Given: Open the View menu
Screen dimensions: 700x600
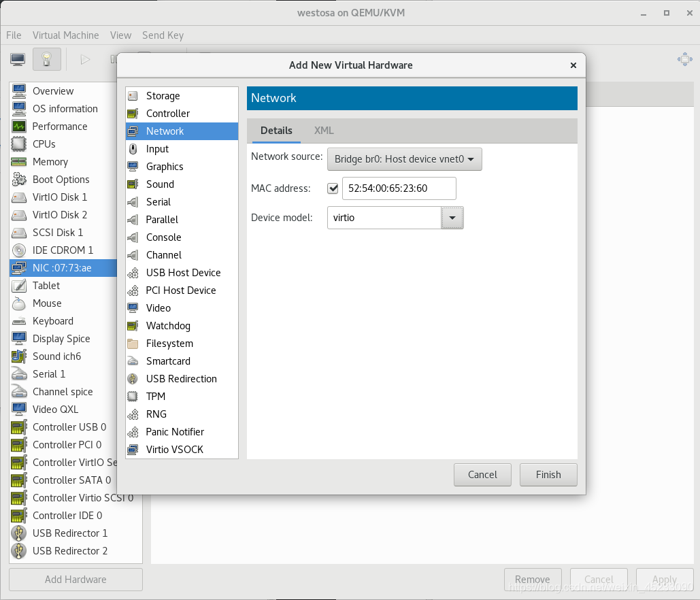Looking at the screenshot, I should (x=120, y=35).
